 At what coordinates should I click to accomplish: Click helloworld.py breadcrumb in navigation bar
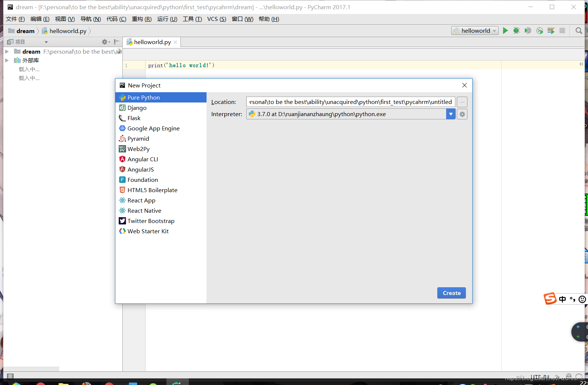pos(64,31)
